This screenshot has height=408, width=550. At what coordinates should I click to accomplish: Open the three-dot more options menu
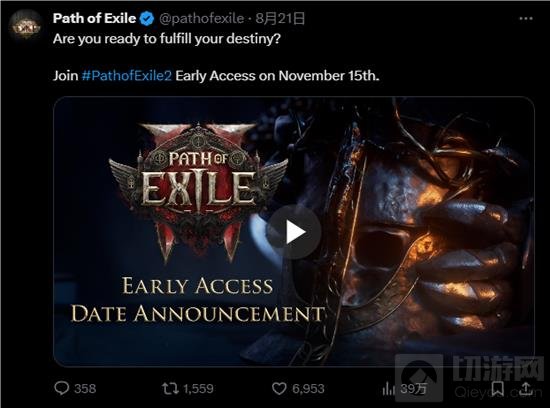click(526, 19)
